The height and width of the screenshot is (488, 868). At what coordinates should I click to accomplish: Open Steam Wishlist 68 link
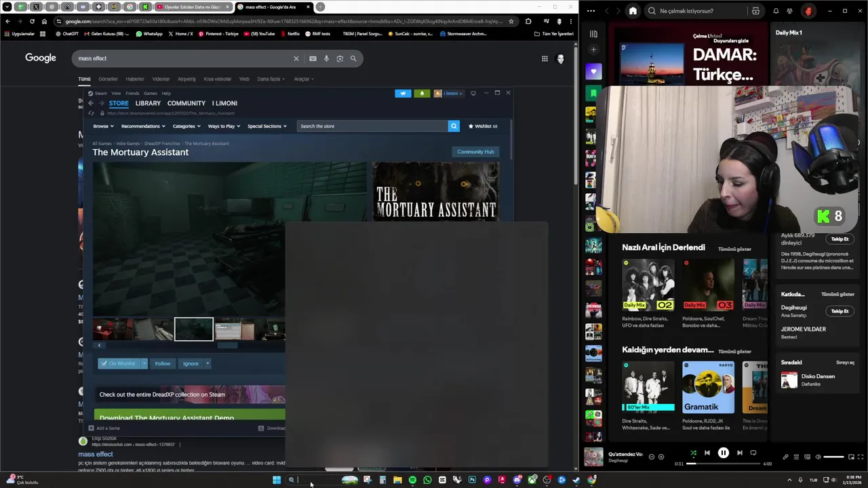[x=483, y=126]
